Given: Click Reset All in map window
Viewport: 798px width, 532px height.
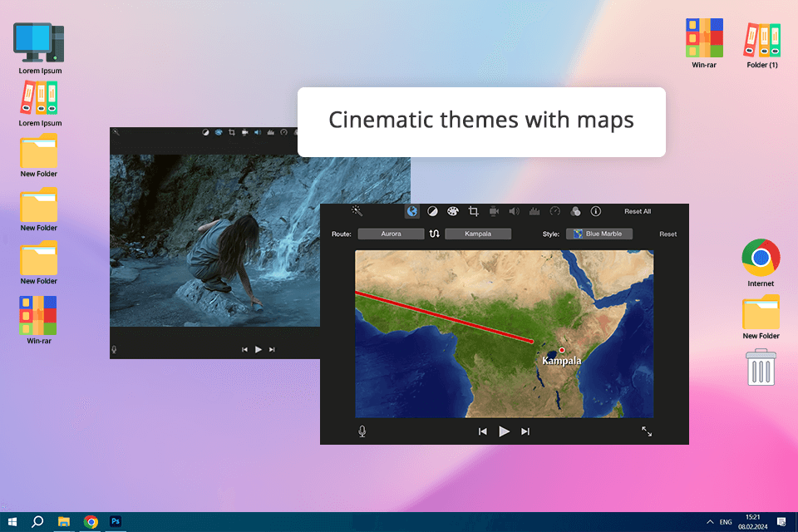Looking at the screenshot, I should tap(638, 211).
